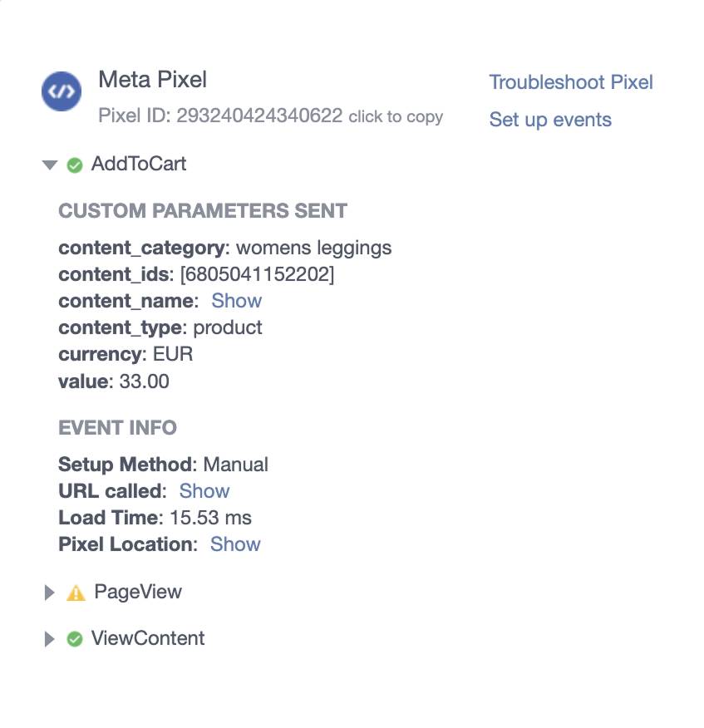Open the Troubleshoot Pixel link

click(571, 82)
